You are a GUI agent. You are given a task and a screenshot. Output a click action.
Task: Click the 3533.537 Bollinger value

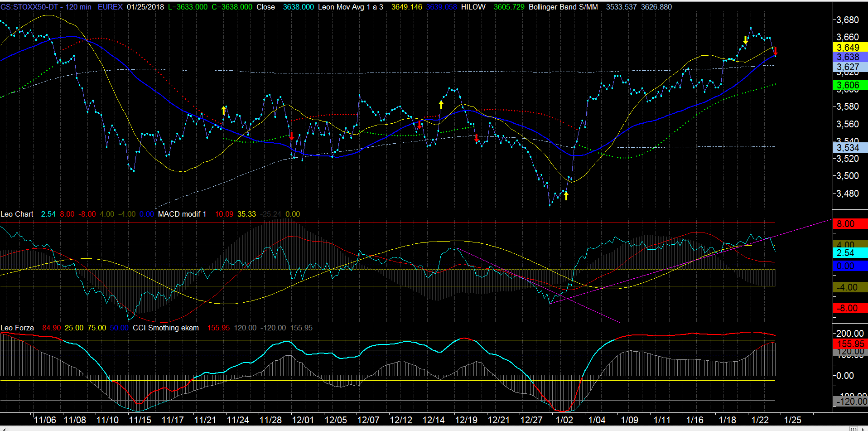621,7
